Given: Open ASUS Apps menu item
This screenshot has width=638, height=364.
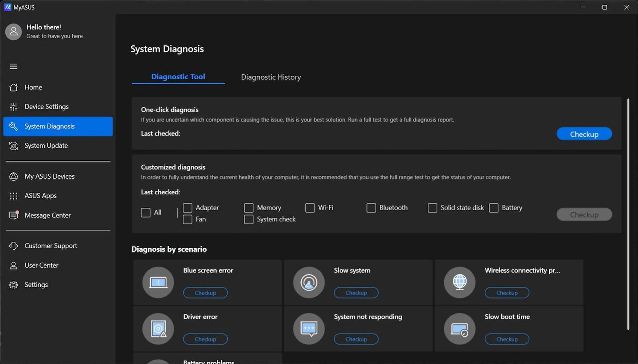Looking at the screenshot, I should click(x=58, y=196).
